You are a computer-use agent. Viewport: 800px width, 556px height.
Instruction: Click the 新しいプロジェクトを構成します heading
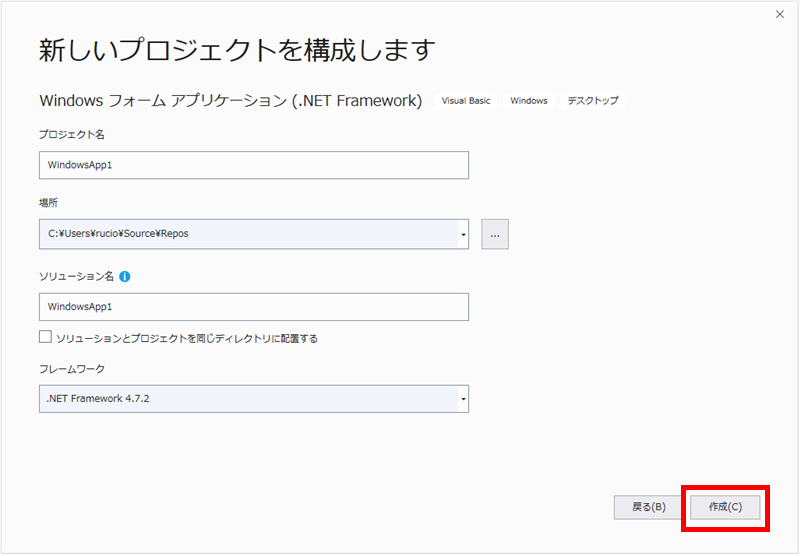tap(237, 50)
